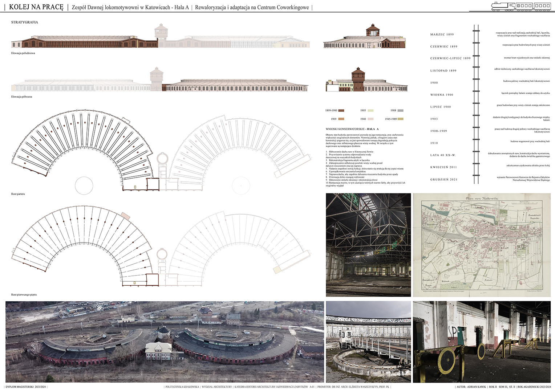Viewport: 555px width, 392px height.
Task: Click the 1940 pink legend swatch
Action: 370,119
